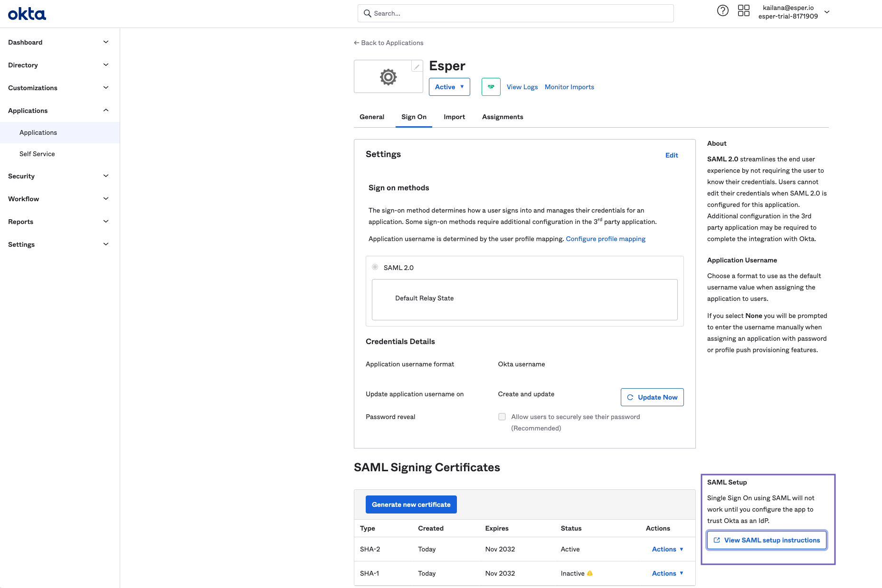Click the Expires column header
The height and width of the screenshot is (588, 882).
[x=497, y=528]
